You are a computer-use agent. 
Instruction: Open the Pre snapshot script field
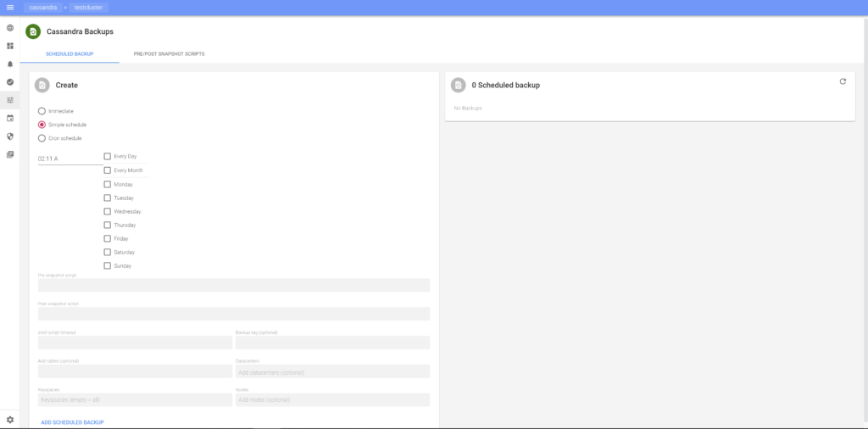[x=234, y=285]
